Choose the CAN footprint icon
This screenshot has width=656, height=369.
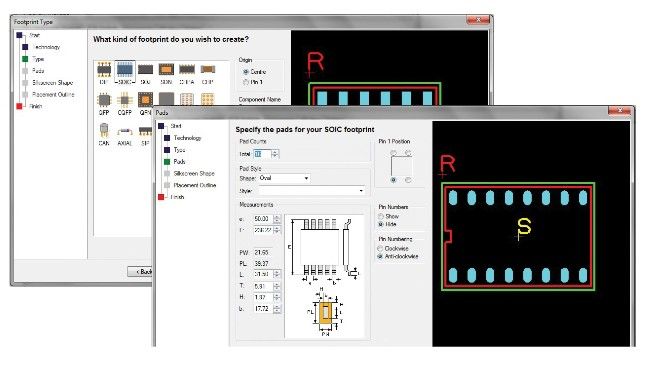[x=104, y=131]
